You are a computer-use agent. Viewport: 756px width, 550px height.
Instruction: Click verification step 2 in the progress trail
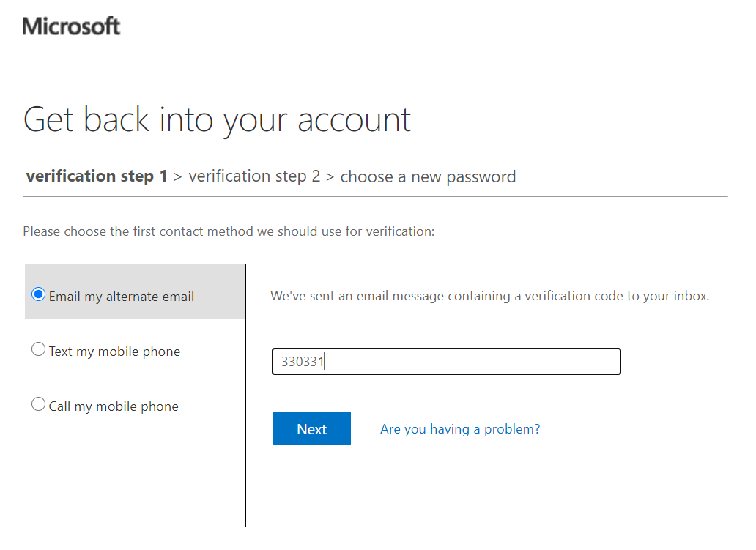click(254, 176)
